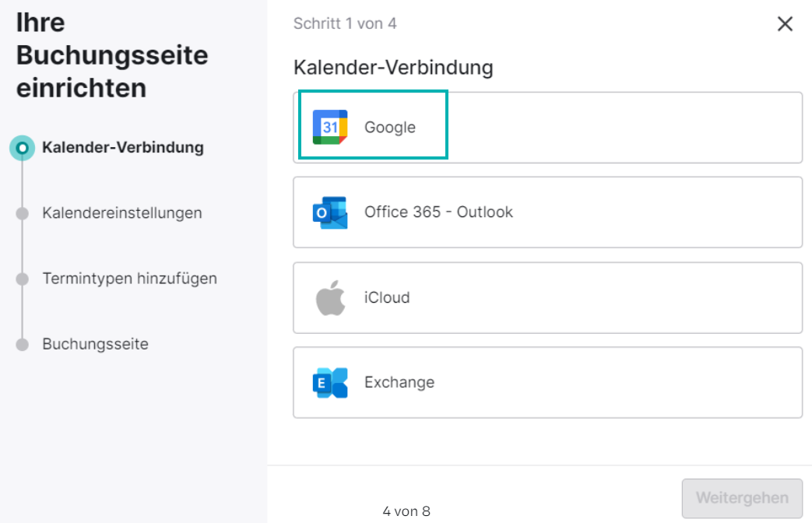Viewport: 812px width, 523px height.
Task: Go to the Kalendereinstellungen step
Action: (x=122, y=212)
